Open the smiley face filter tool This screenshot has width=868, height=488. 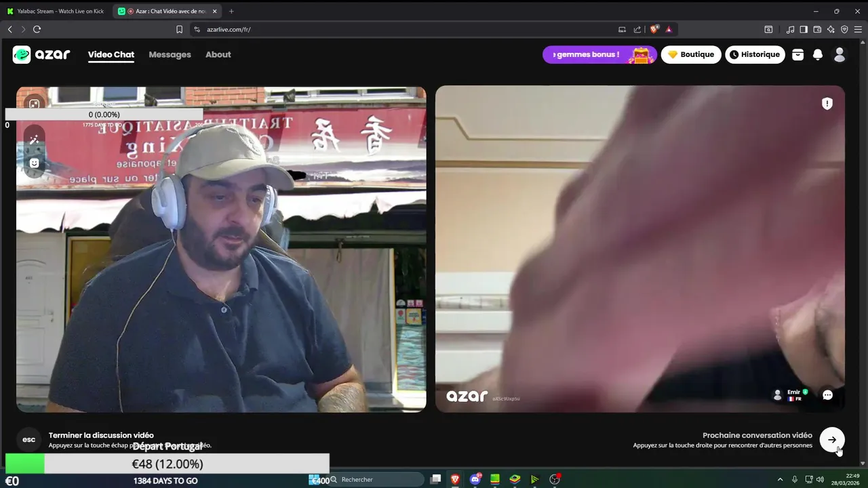pyautogui.click(x=34, y=163)
